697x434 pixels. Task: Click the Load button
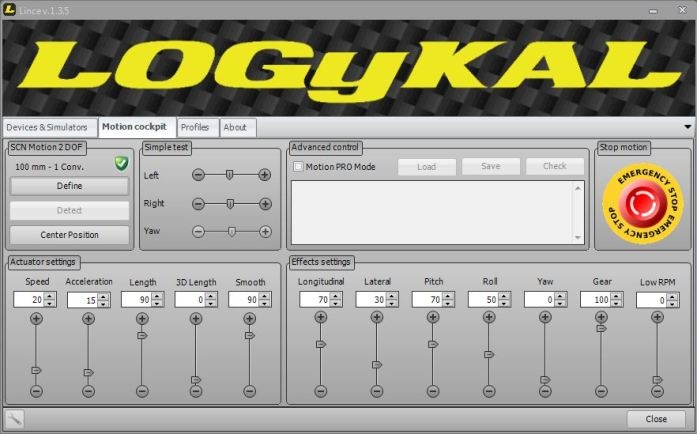427,167
